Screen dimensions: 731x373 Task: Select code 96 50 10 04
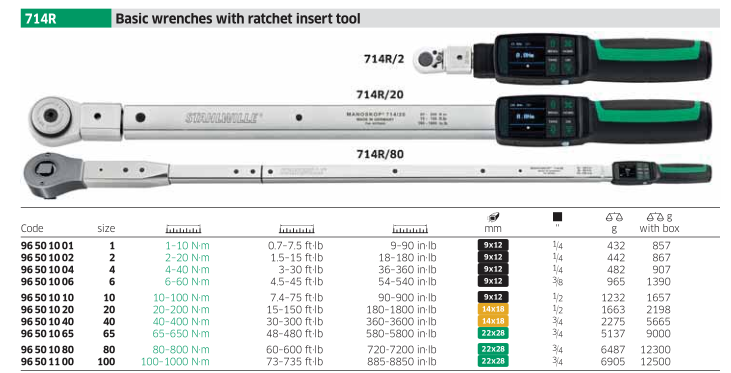[x=47, y=270]
